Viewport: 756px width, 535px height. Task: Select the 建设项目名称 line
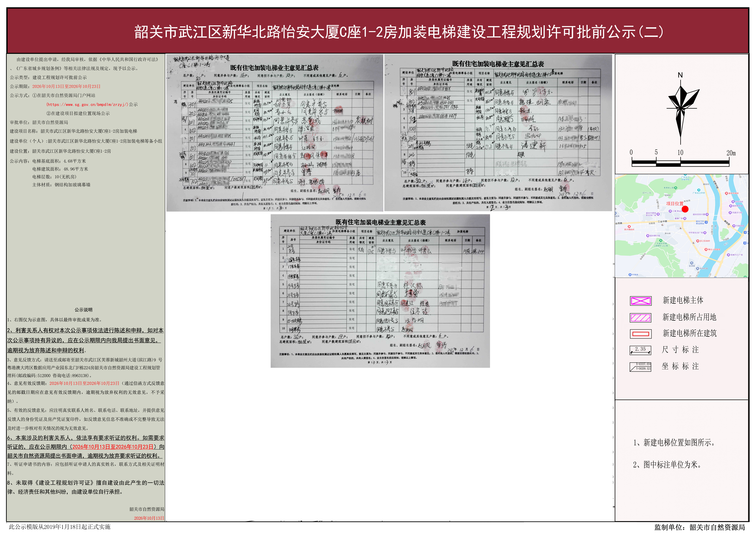tap(73, 131)
